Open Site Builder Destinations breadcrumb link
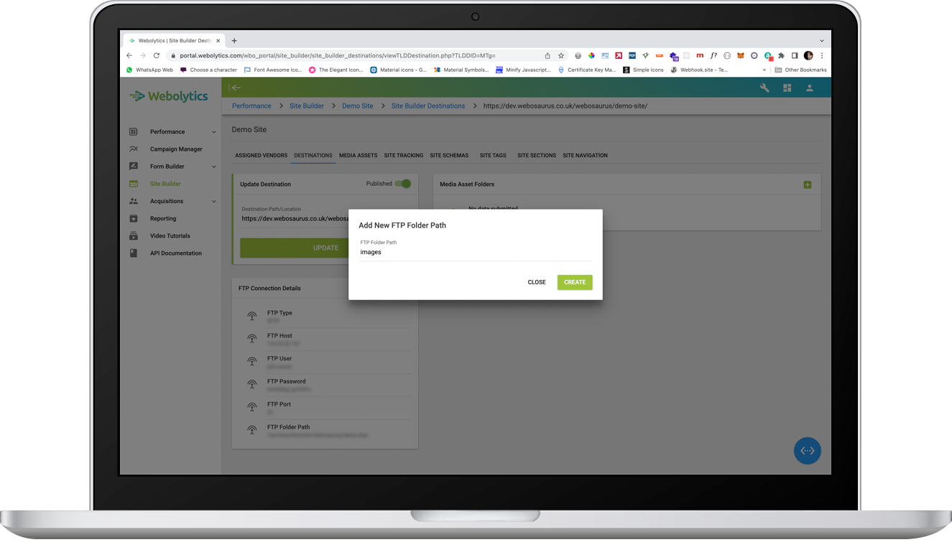 click(428, 106)
